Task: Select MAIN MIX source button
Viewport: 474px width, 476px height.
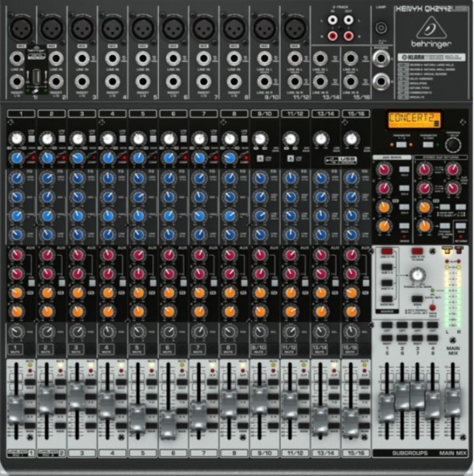Action: (x=386, y=299)
